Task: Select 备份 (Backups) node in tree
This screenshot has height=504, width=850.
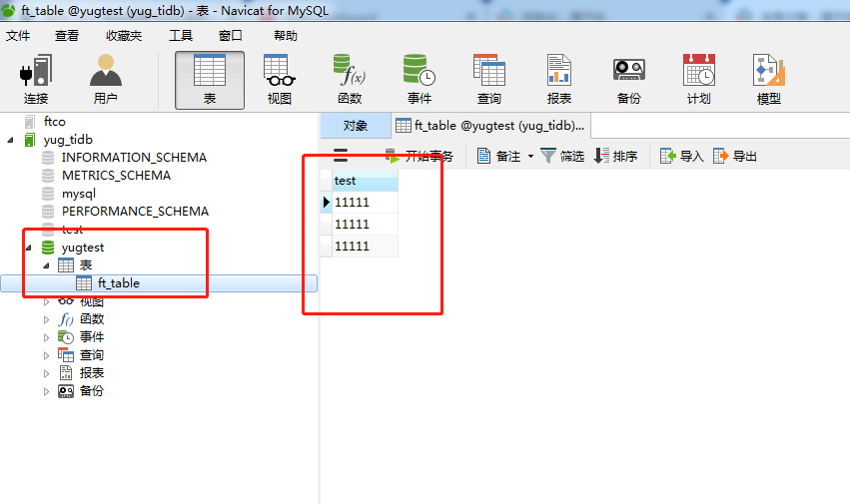Action: [92, 391]
